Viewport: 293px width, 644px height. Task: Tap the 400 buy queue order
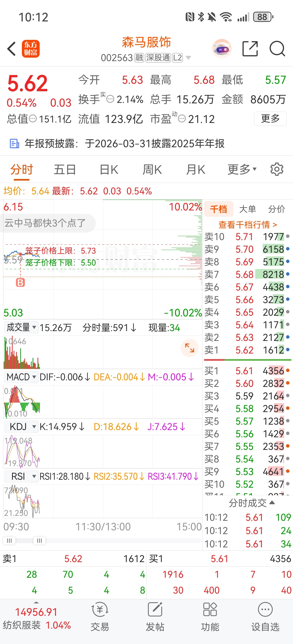[212, 590]
